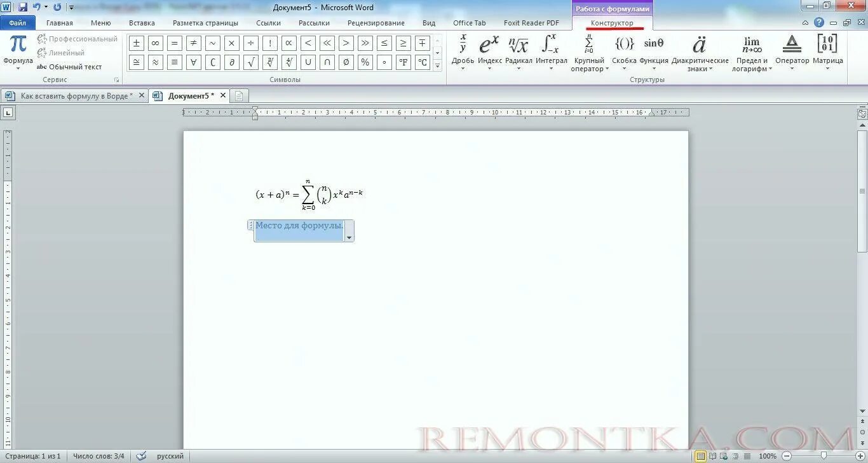The image size is (868, 463).
Task: Insert the not-equal symbol
Action: [193, 43]
